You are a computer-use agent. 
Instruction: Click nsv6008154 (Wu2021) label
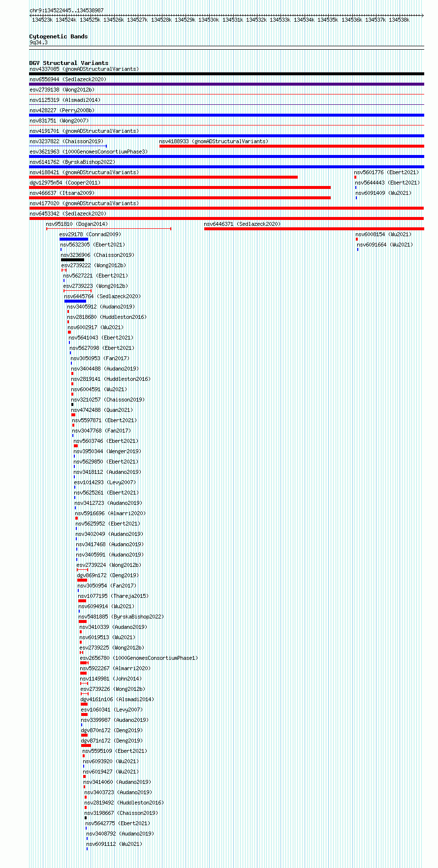point(384,235)
